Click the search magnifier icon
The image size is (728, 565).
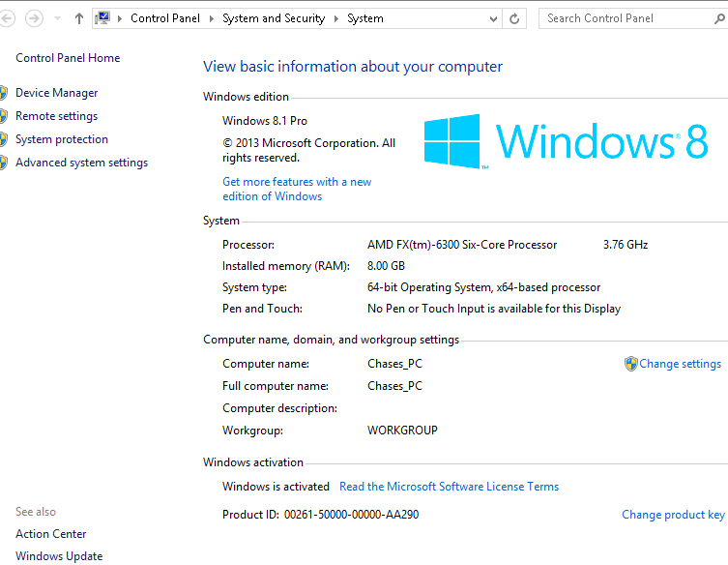pos(719,18)
